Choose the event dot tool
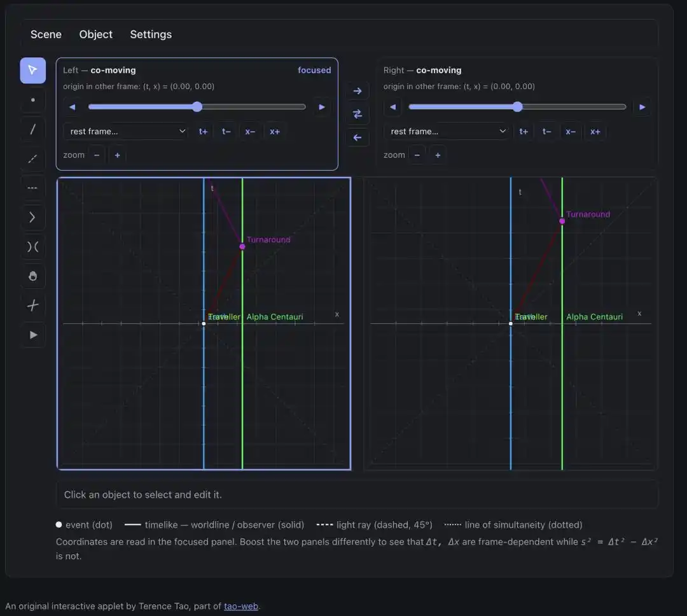This screenshot has height=616, width=687. pos(33,100)
